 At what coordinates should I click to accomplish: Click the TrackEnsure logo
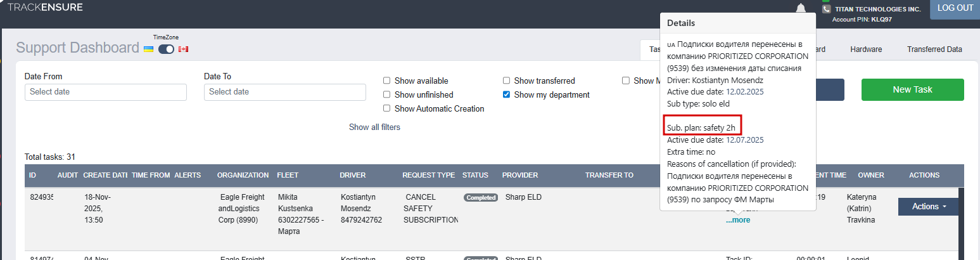coord(45,8)
